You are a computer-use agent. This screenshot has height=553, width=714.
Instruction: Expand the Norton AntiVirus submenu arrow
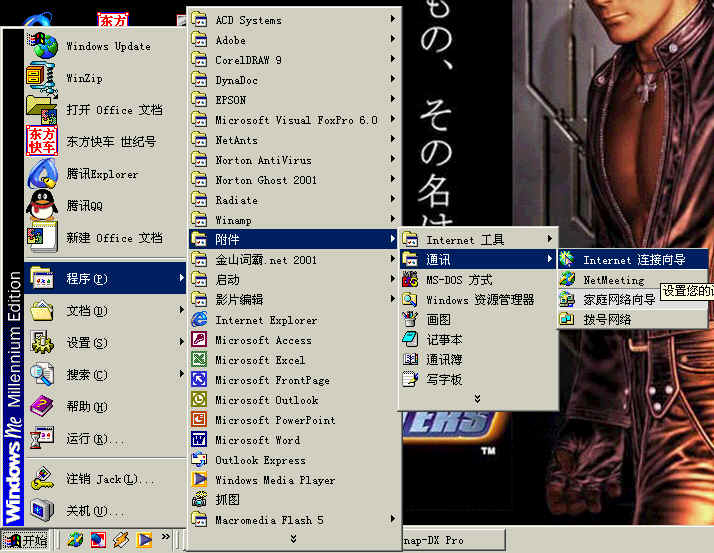click(392, 159)
